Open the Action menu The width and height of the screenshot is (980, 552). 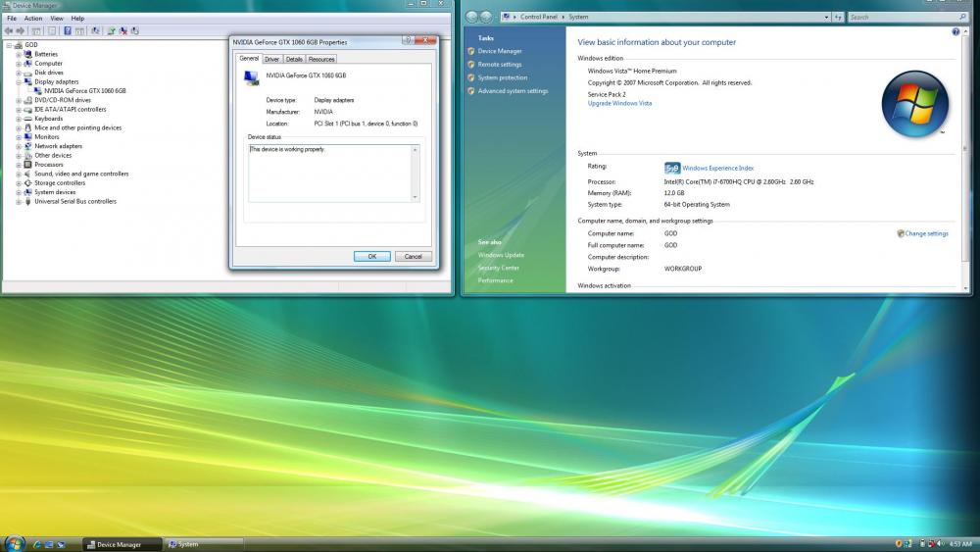click(x=33, y=18)
